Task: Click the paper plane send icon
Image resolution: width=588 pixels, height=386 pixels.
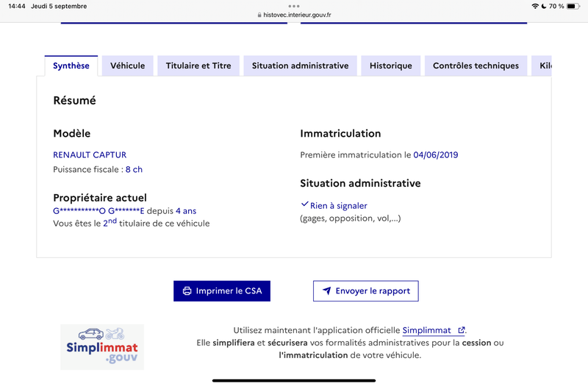Action: coord(326,290)
